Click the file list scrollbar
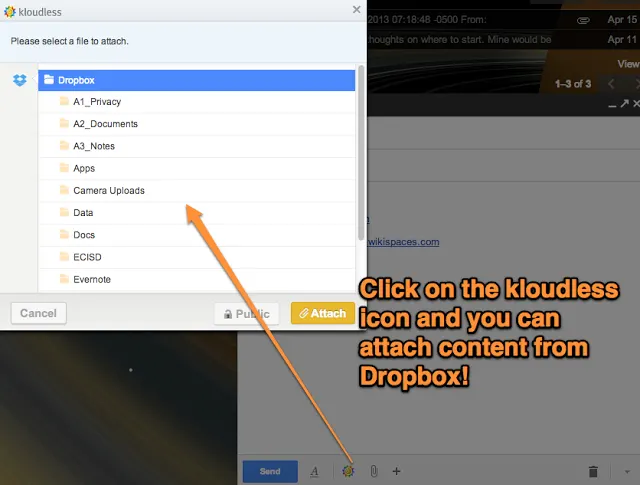This screenshot has width=640, height=485. tap(361, 153)
